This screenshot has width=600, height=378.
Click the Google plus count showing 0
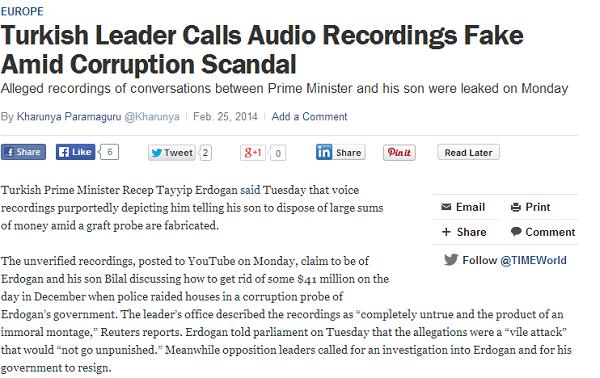278,153
